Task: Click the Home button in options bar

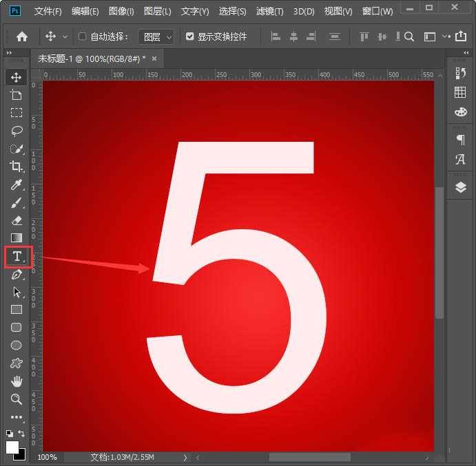Action: coord(22,36)
